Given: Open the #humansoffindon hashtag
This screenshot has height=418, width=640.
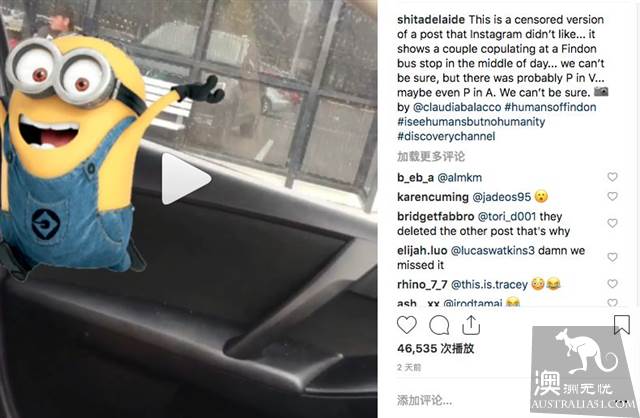Looking at the screenshot, I should point(550,107).
